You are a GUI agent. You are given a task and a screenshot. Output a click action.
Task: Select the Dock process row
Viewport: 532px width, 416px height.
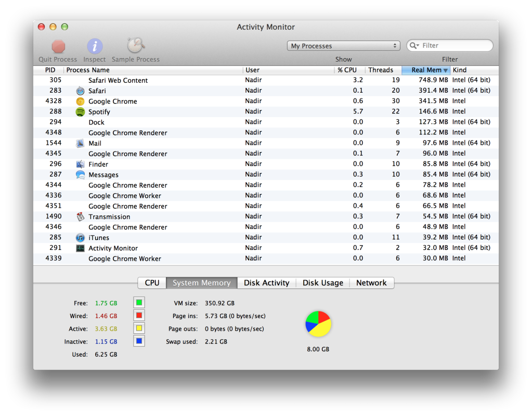[x=266, y=122]
